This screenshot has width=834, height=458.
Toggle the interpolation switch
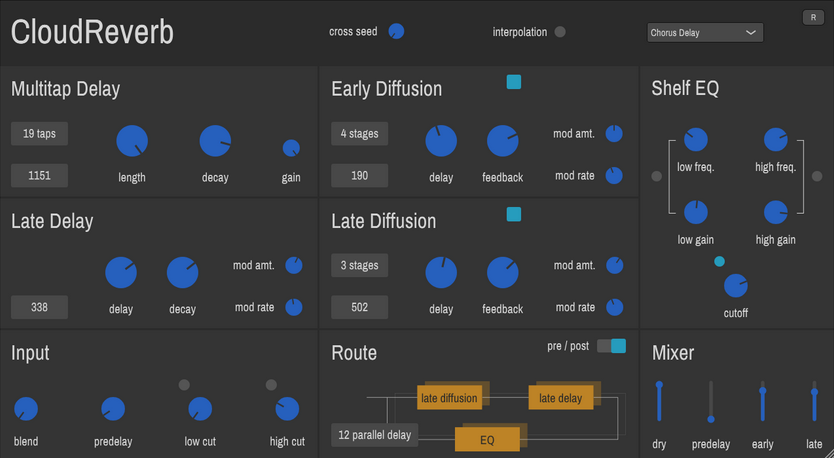(x=560, y=32)
